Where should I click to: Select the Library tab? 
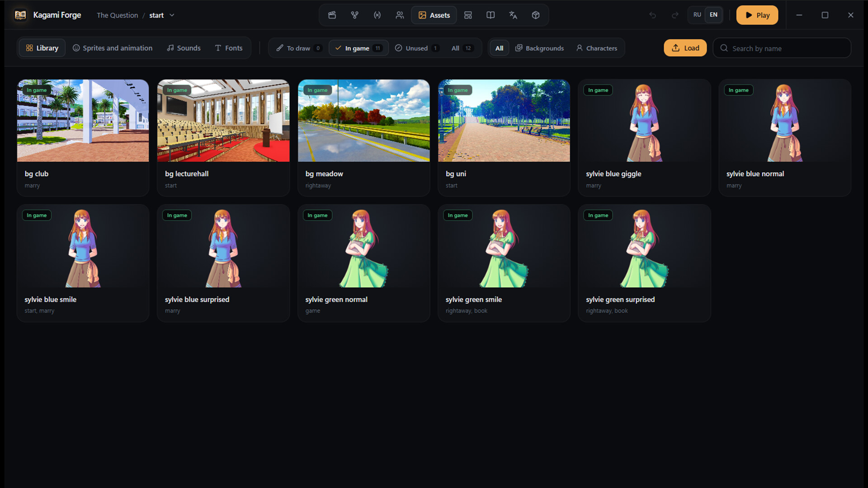[x=42, y=48]
